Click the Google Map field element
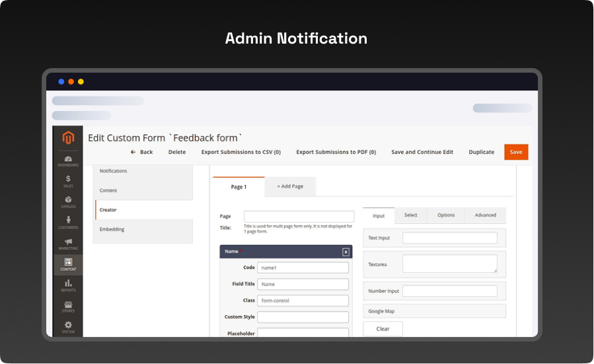The image size is (594, 364). (434, 311)
